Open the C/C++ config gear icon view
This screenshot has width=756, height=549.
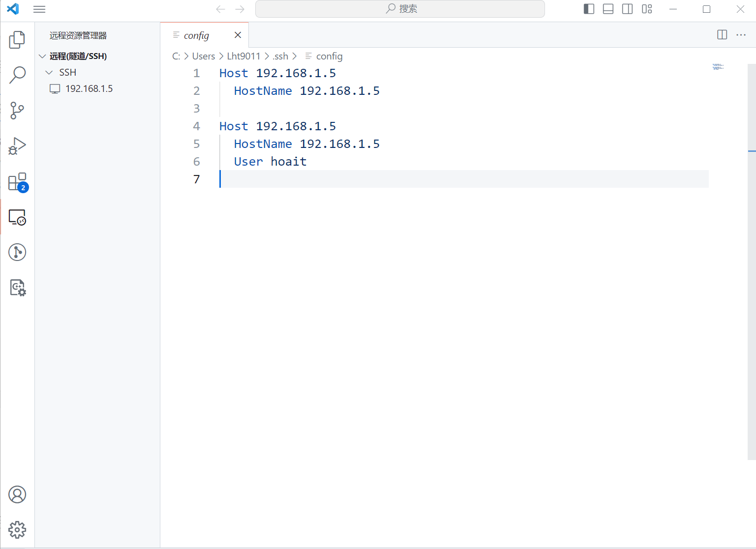pyautogui.click(x=17, y=288)
